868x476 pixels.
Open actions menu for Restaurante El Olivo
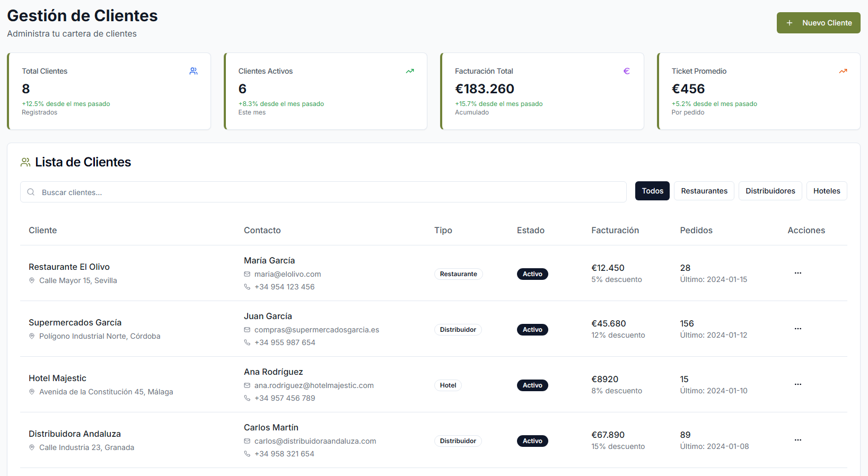coord(797,273)
